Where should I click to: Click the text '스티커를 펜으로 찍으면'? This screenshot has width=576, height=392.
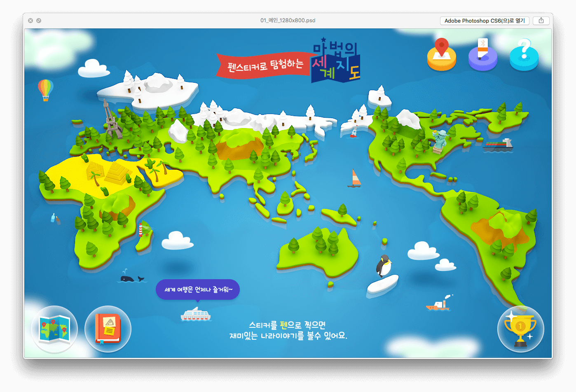(287, 325)
